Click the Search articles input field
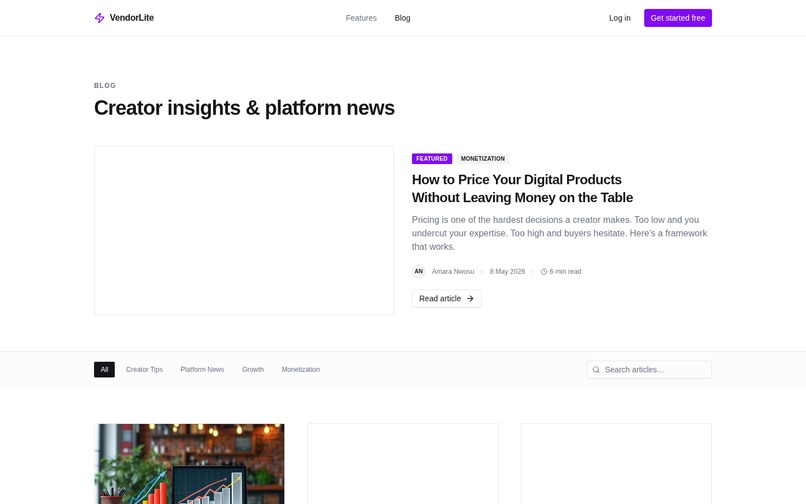 649,370
